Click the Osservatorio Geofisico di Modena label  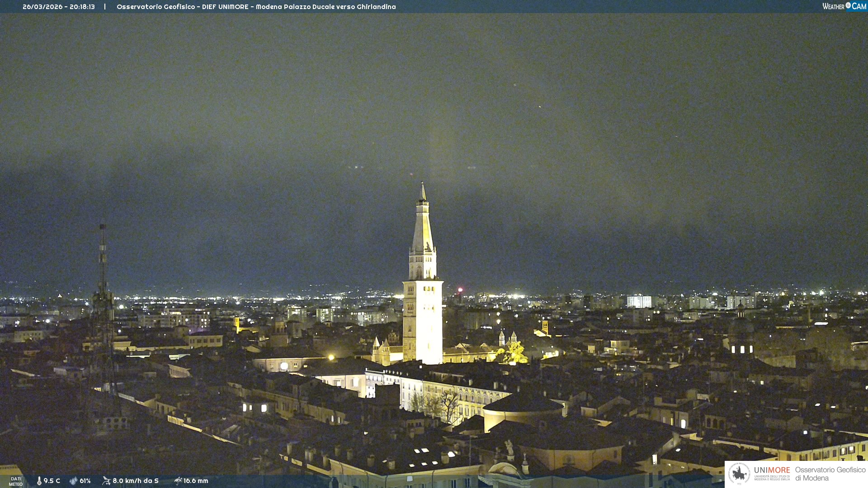point(830,474)
